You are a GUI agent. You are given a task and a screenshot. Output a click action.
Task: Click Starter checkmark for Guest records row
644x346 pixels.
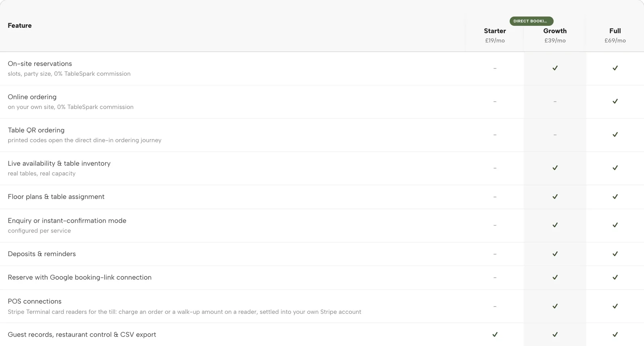pyautogui.click(x=495, y=335)
